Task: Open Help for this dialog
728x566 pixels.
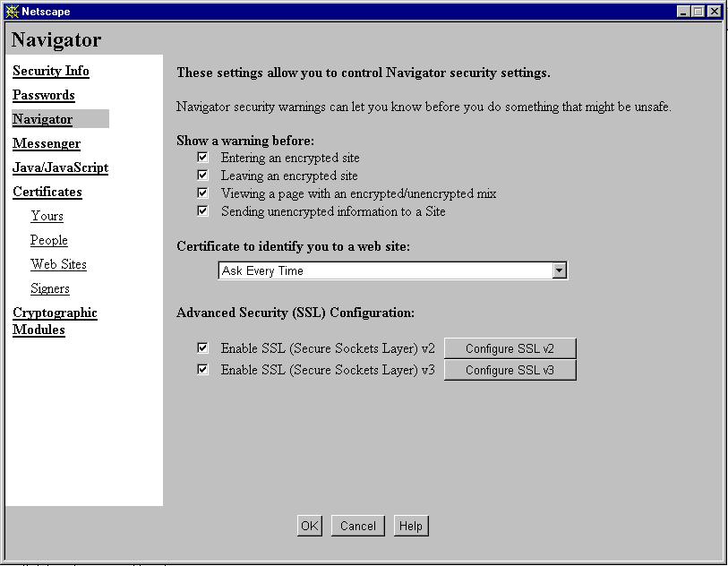Action: pyautogui.click(x=411, y=526)
